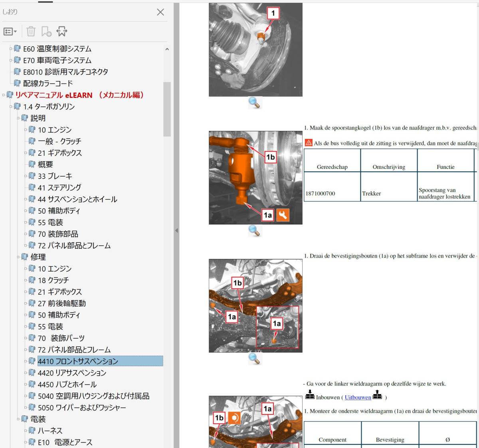
Task: Click the red warning triangle icon
Action: pyautogui.click(x=309, y=143)
